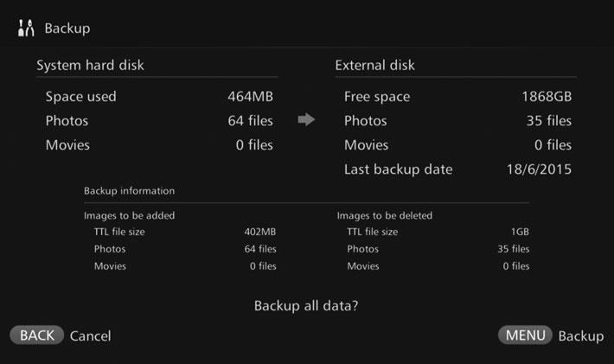Click system disk Photos 64 files row
Image resolution: width=614 pixels, height=364 pixels.
pyautogui.click(x=159, y=121)
